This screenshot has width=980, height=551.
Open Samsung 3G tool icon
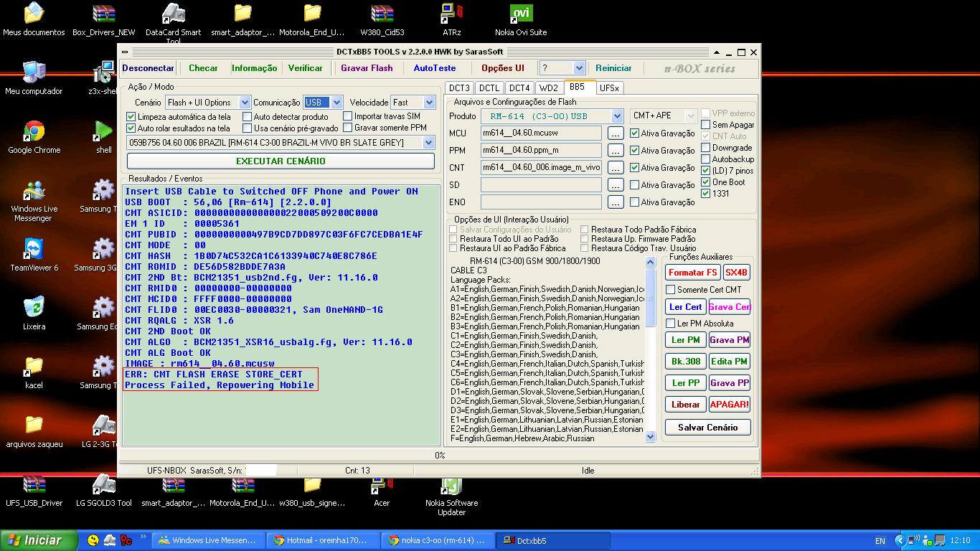pyautogui.click(x=103, y=255)
